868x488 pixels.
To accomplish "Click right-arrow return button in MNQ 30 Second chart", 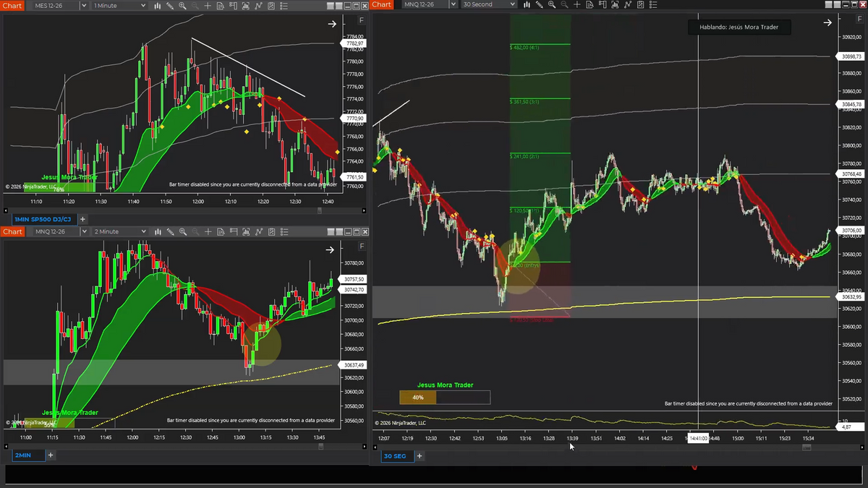I will click(x=827, y=23).
